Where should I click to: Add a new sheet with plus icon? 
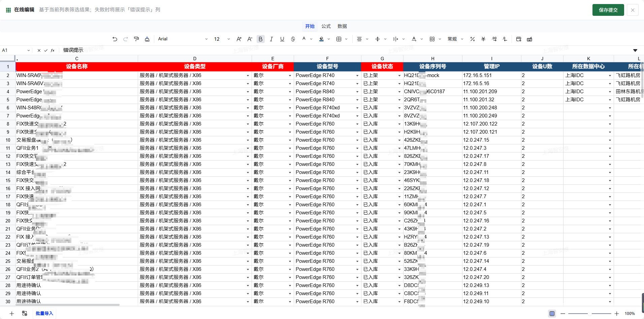tap(12, 313)
